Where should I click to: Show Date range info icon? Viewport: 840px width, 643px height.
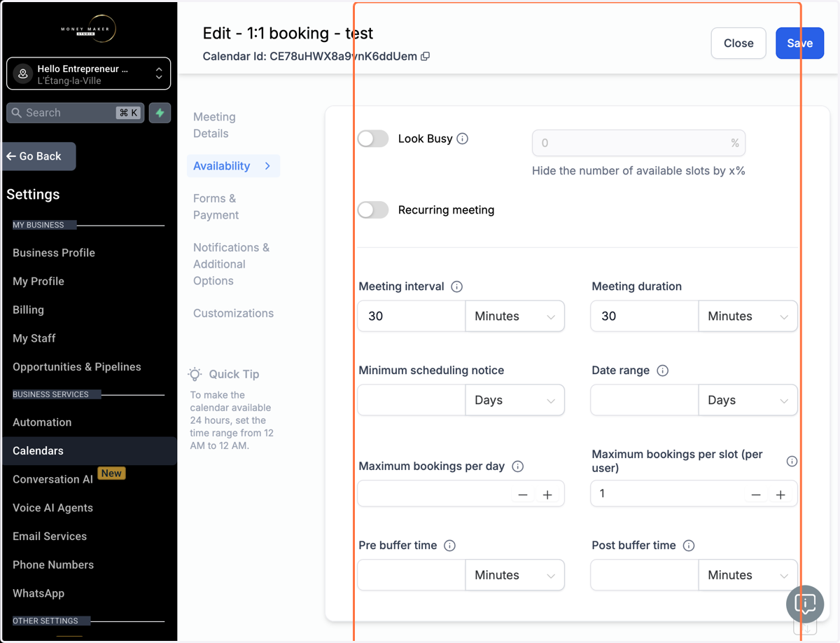click(663, 371)
